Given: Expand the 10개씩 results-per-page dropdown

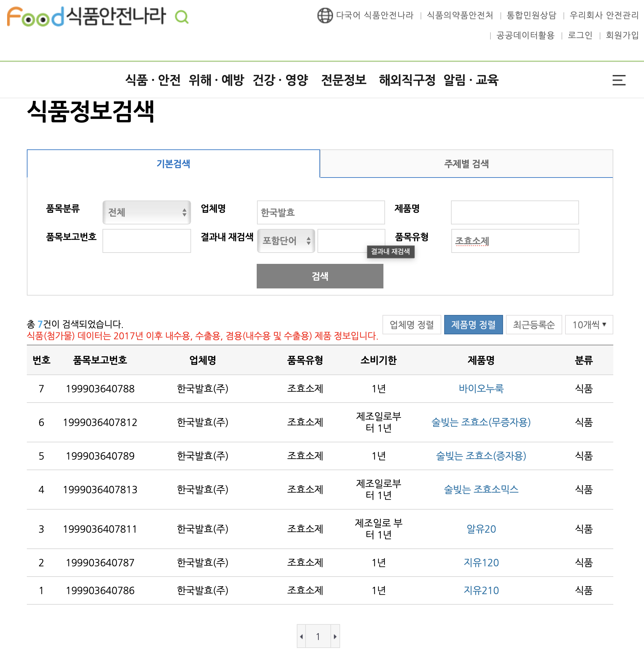Looking at the screenshot, I should [588, 325].
